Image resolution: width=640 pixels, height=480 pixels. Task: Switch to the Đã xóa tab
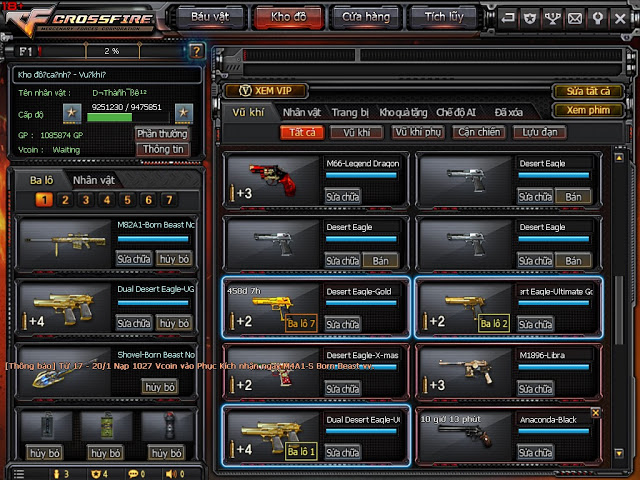click(509, 112)
